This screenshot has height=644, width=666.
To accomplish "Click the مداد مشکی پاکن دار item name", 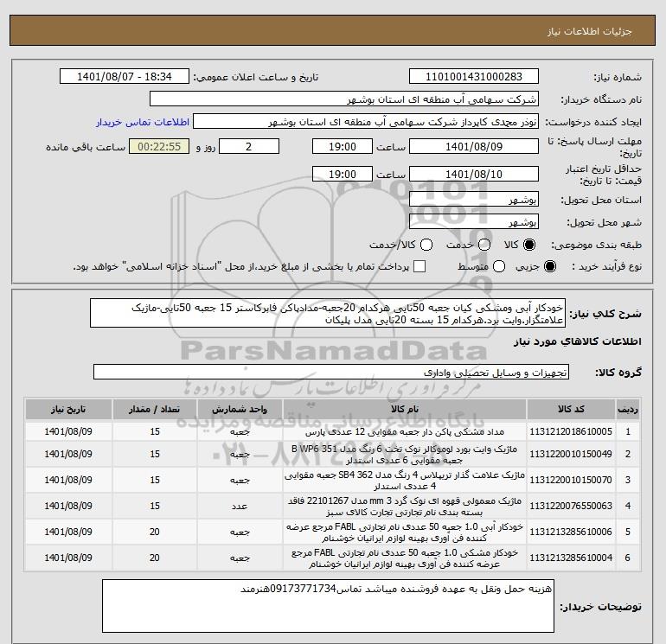I will (405, 432).
